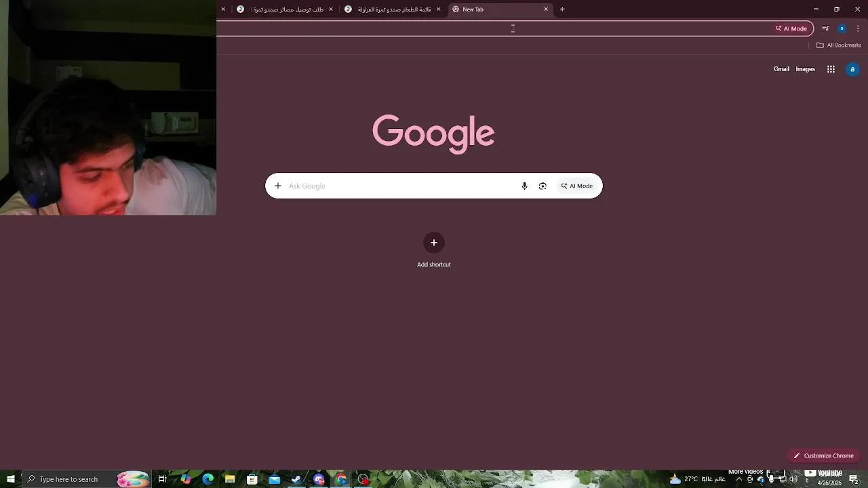This screenshot has width=868, height=488.
Task: Open Steam from the taskbar
Action: pos(296,479)
